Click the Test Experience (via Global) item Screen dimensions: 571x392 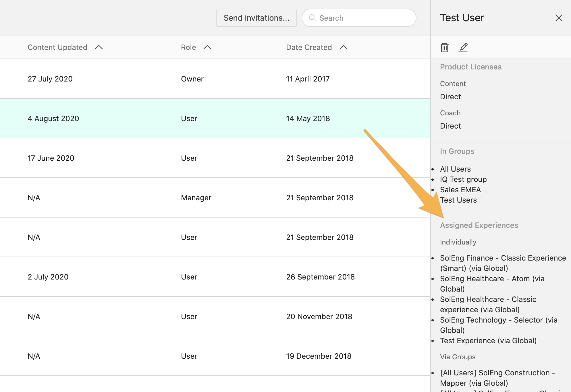click(x=488, y=341)
